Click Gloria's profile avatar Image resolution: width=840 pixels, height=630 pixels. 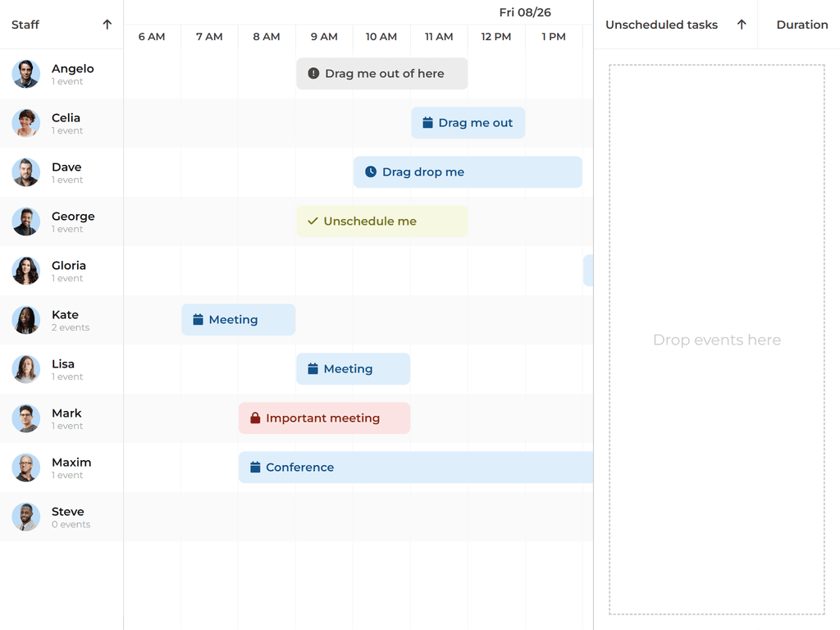(x=25, y=271)
